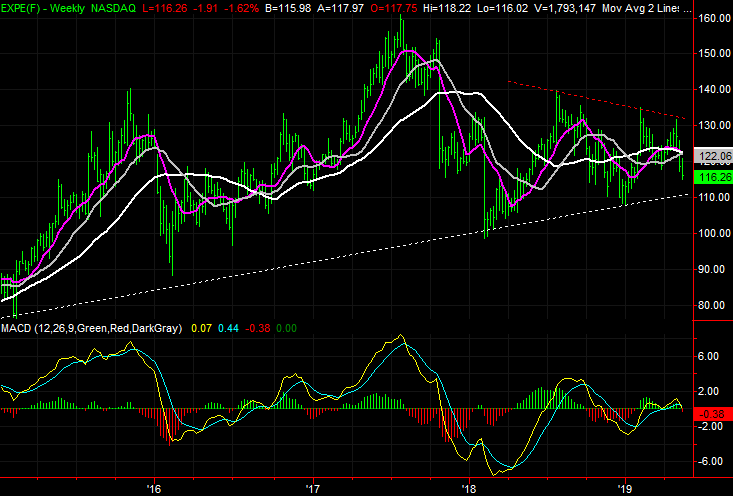This screenshot has width=733, height=496.
Task: Click the last price L=116.26
Action: [x=166, y=8]
